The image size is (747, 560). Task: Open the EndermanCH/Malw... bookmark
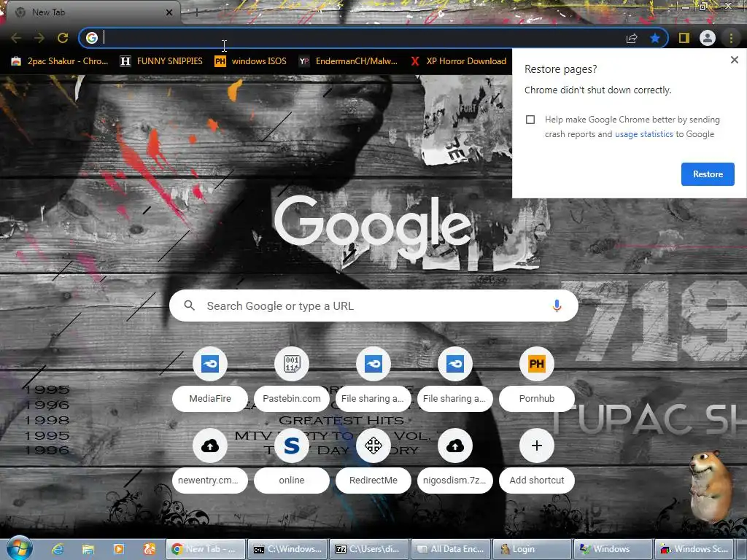(348, 61)
